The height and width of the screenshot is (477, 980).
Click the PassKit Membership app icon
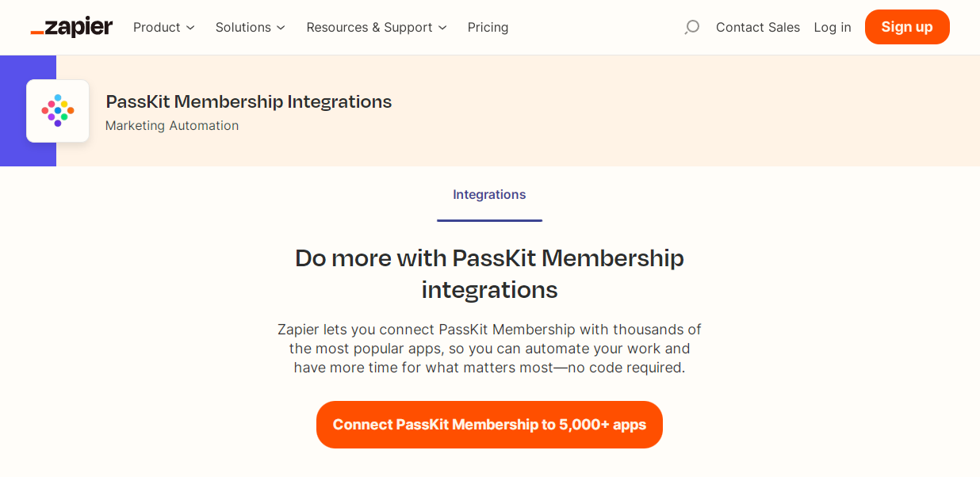click(x=58, y=111)
